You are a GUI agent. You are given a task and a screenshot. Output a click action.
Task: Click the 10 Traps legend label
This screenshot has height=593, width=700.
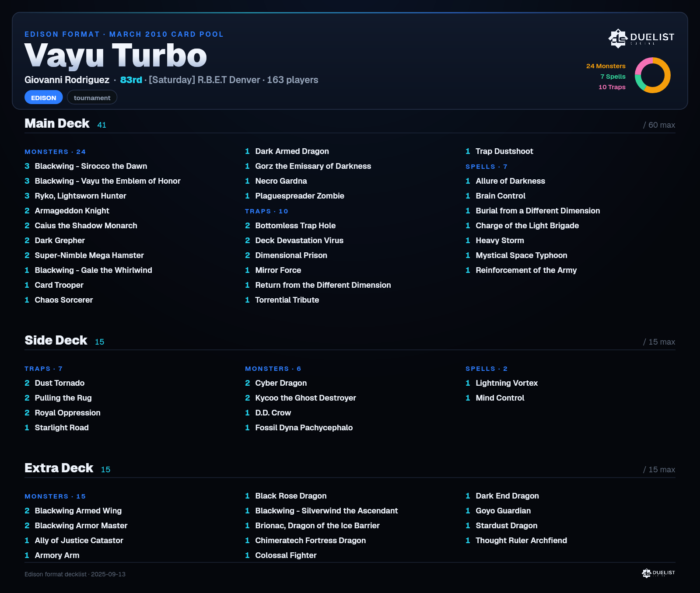click(612, 87)
